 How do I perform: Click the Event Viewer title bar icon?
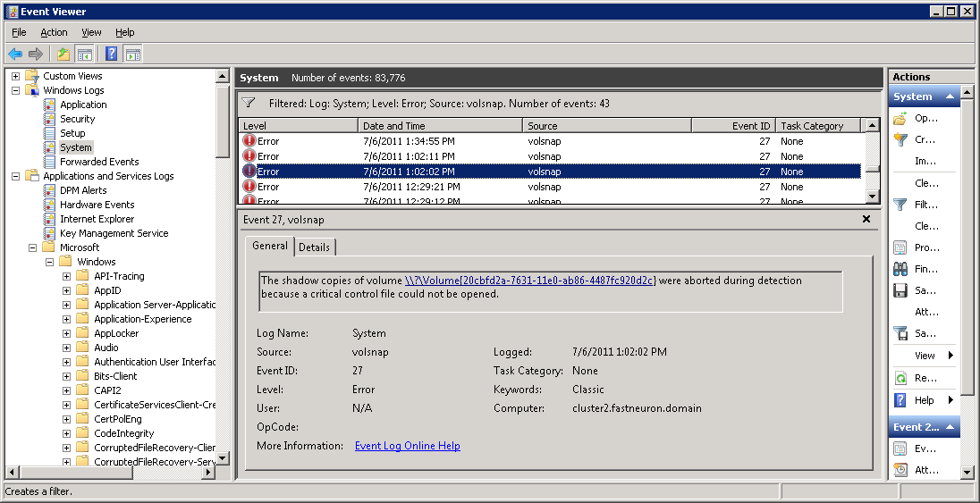coord(12,12)
